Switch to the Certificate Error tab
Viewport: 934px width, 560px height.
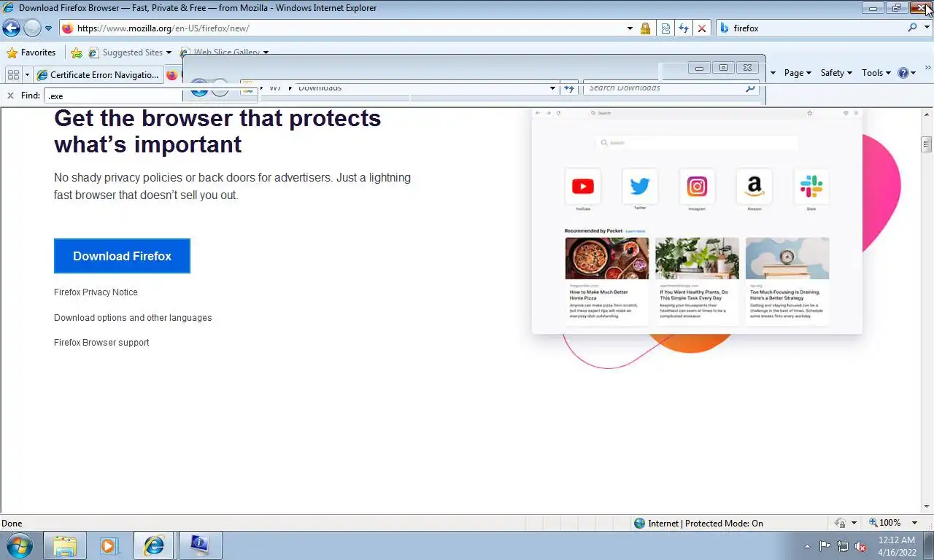coord(98,74)
